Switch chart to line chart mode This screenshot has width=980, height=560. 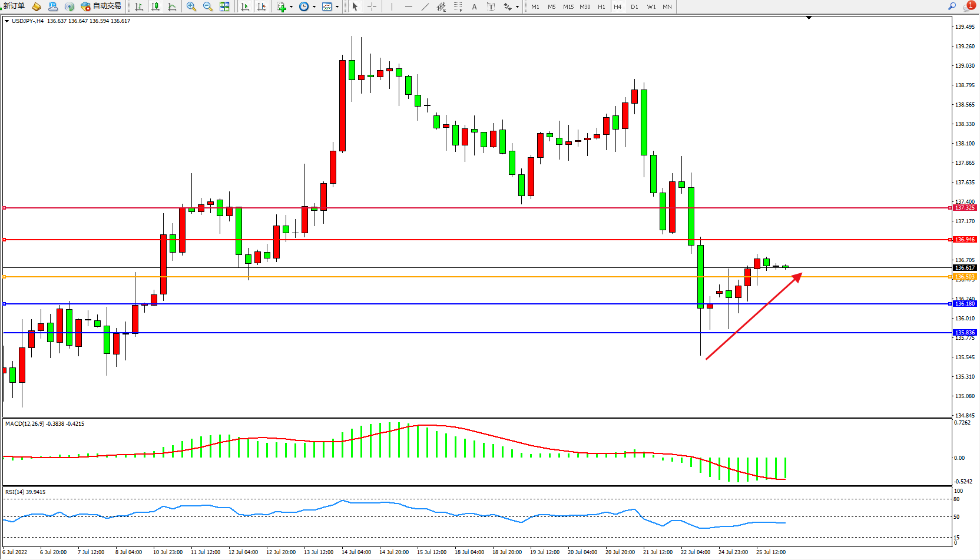pyautogui.click(x=172, y=7)
